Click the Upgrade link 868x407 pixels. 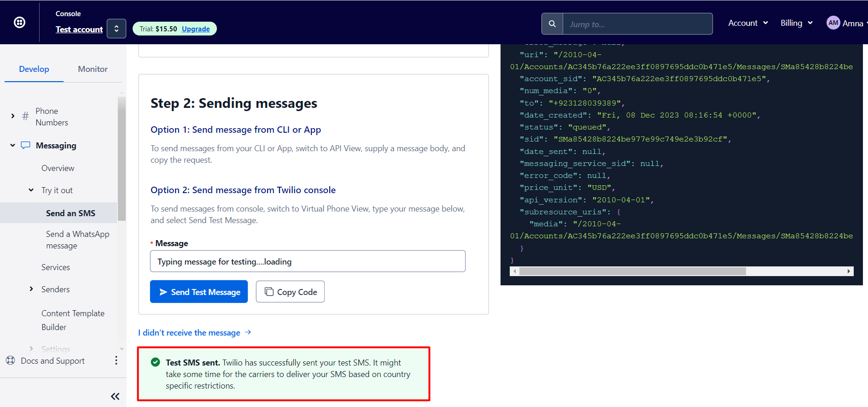click(196, 29)
